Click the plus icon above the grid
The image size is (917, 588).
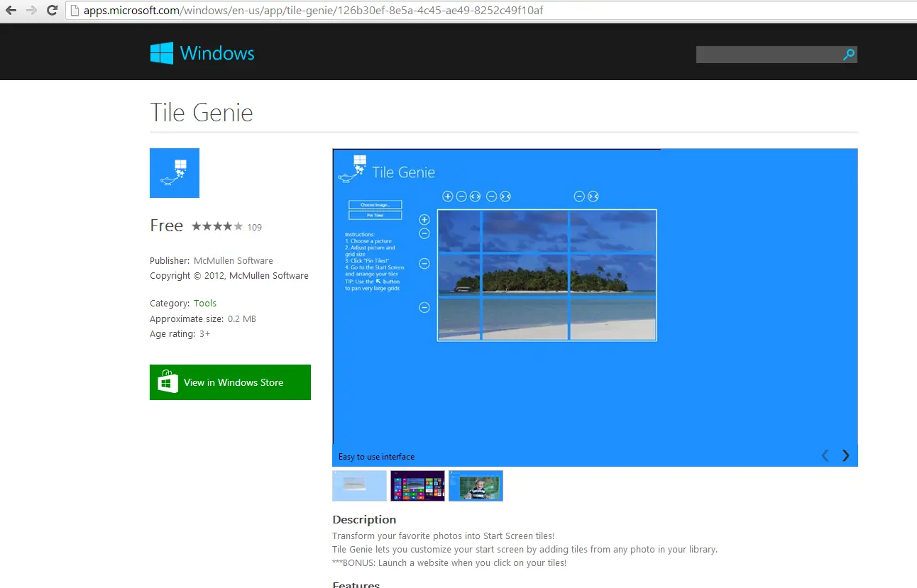point(447,196)
